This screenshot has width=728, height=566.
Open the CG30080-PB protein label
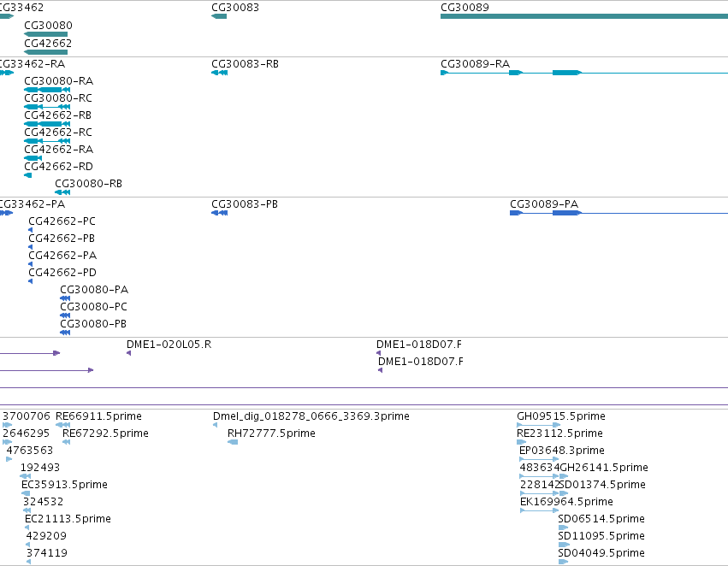[x=93, y=324]
